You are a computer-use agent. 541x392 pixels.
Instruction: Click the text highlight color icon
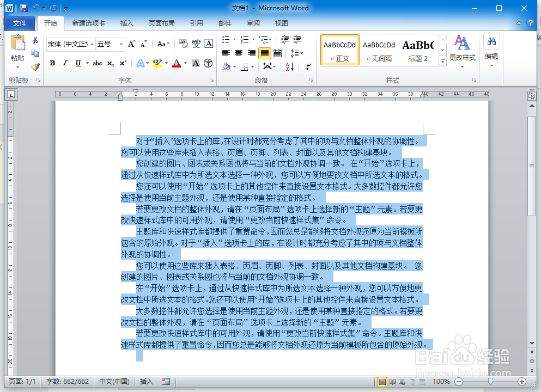(x=155, y=63)
